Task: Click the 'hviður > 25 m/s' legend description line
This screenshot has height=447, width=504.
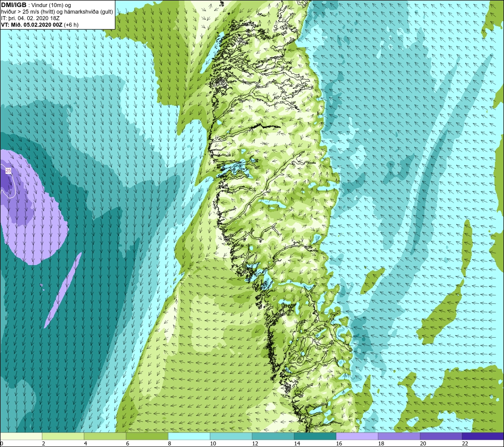Action: click(57, 12)
